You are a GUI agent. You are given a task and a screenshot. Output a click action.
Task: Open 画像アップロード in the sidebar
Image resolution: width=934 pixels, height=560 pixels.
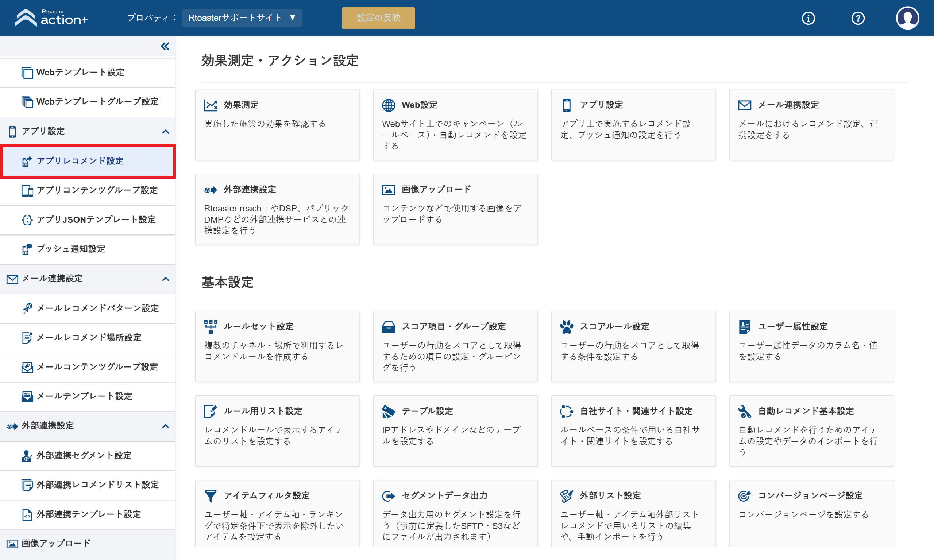pyautogui.click(x=88, y=544)
